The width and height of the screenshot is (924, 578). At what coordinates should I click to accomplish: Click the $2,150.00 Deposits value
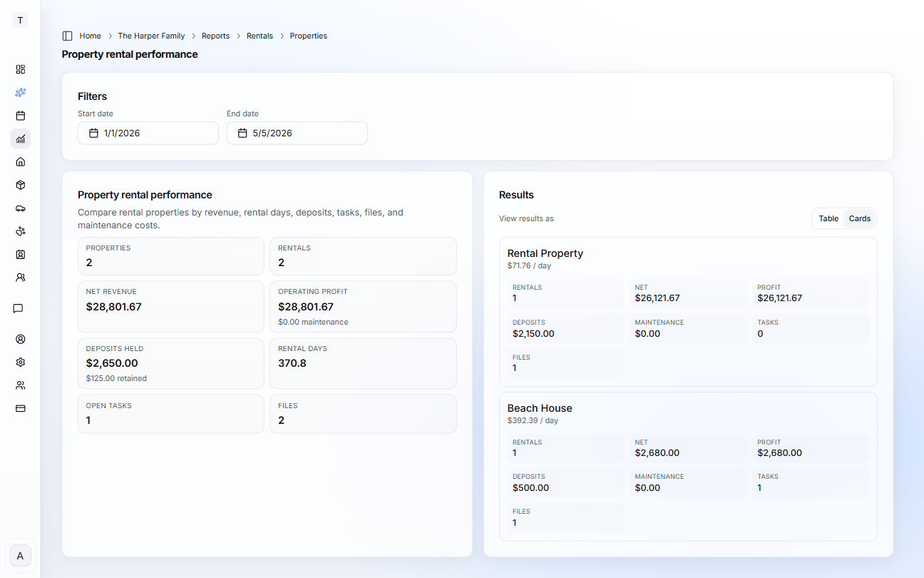[x=533, y=333]
